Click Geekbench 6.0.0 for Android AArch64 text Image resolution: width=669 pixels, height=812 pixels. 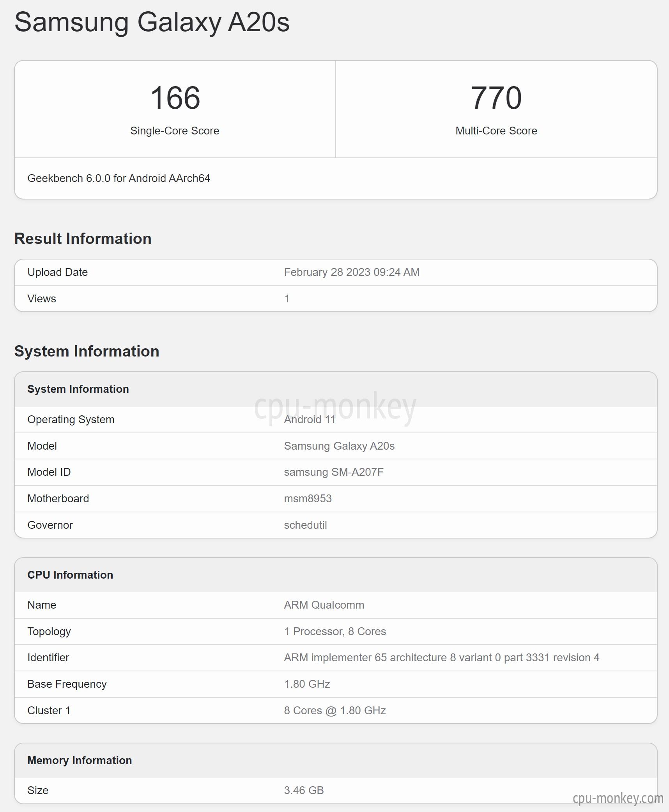pyautogui.click(x=119, y=178)
